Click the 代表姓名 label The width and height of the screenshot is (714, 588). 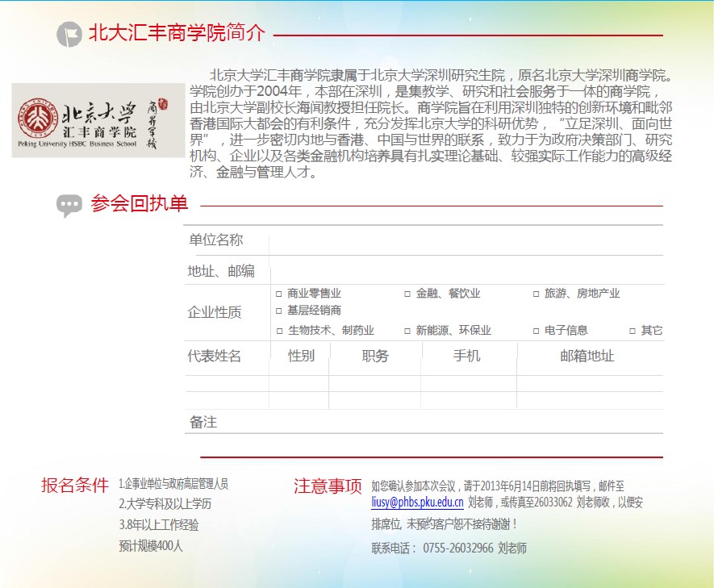coord(215,356)
